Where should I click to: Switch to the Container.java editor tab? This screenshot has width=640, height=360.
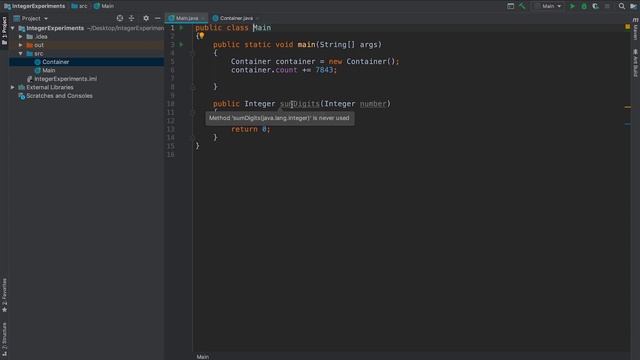(x=236, y=18)
